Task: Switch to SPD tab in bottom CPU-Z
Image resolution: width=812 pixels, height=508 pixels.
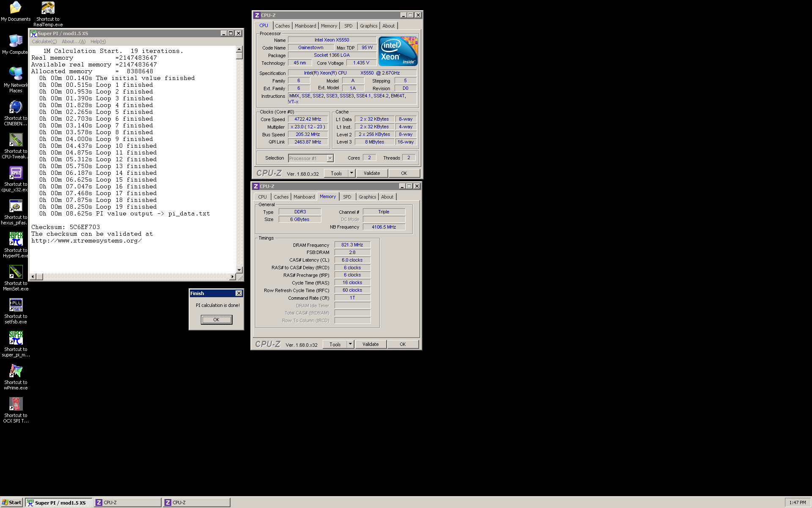Action: click(x=347, y=197)
